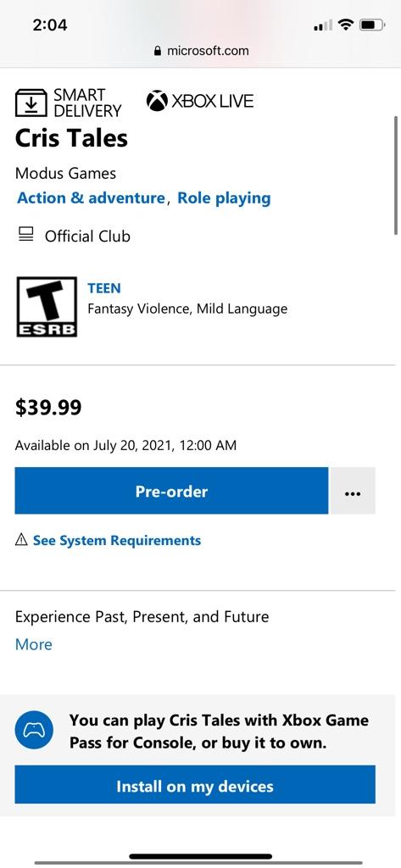Open See System Requirements link
This screenshot has width=401, height=868.
point(117,540)
